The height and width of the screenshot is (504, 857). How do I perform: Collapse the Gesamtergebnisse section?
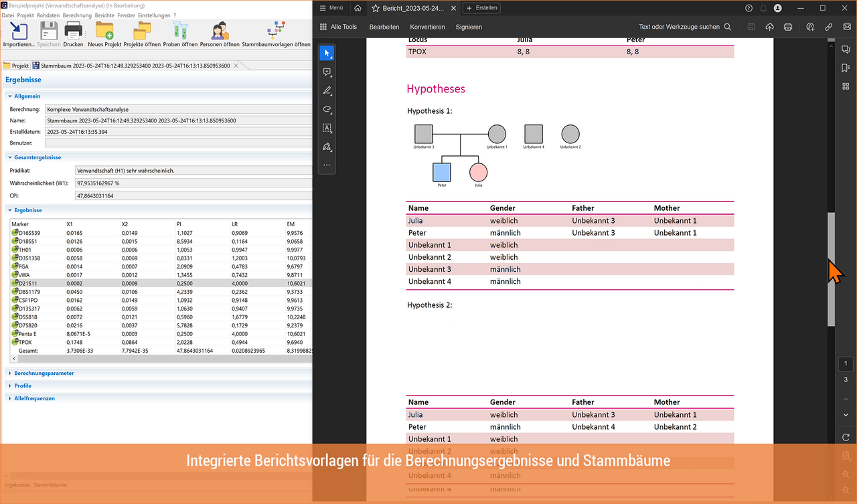pyautogui.click(x=11, y=157)
